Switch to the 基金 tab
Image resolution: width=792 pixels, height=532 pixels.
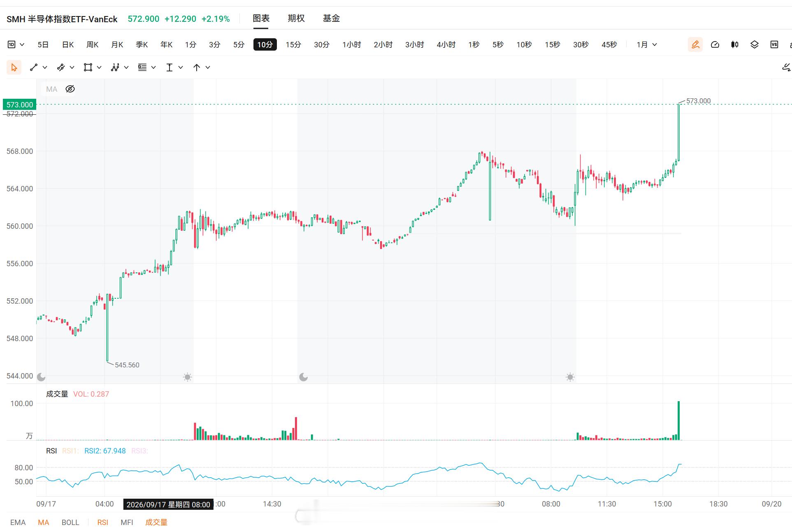(331, 18)
